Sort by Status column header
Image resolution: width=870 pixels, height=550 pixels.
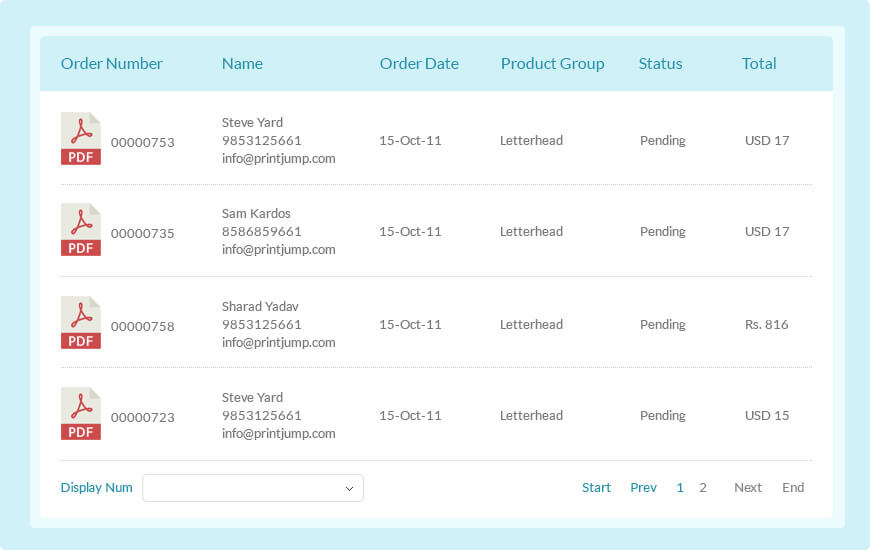(x=660, y=64)
